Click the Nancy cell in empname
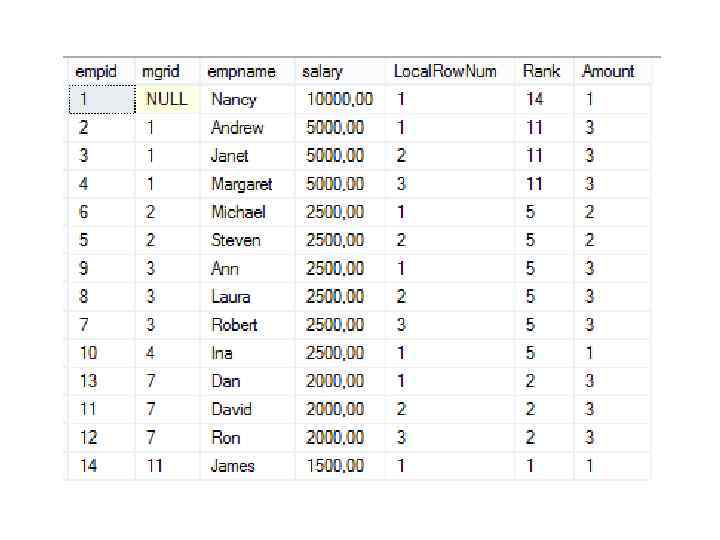 [234, 99]
